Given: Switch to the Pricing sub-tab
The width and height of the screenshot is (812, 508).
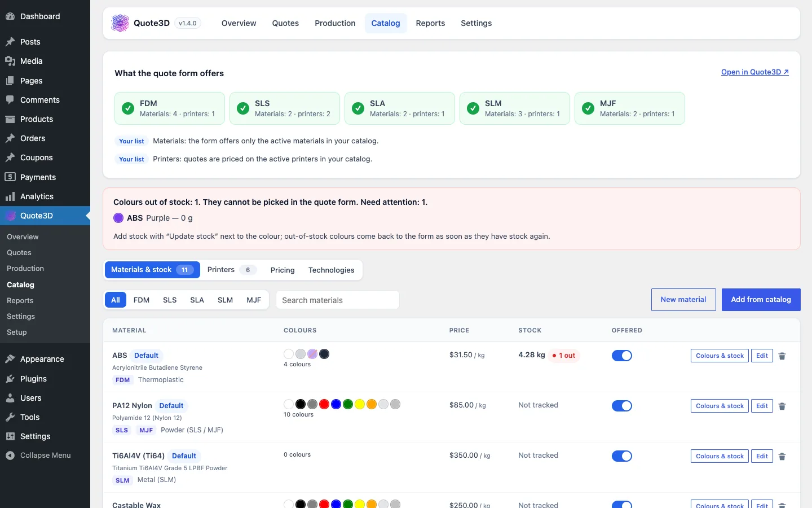Looking at the screenshot, I should tap(283, 270).
